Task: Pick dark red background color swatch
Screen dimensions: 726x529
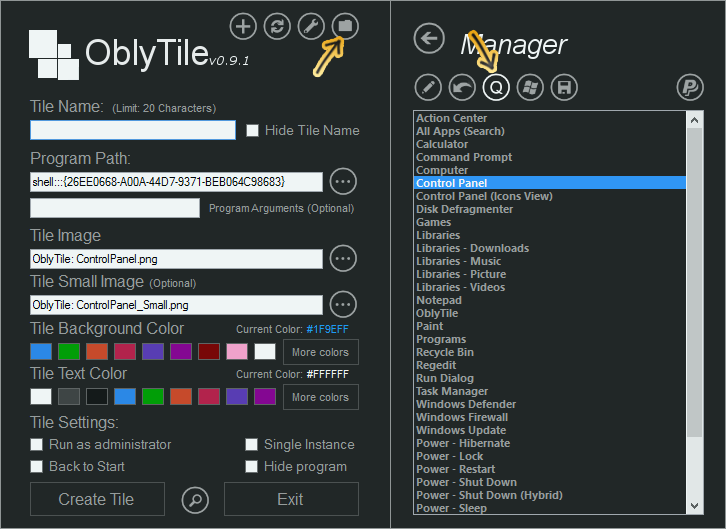Action: pos(209,352)
